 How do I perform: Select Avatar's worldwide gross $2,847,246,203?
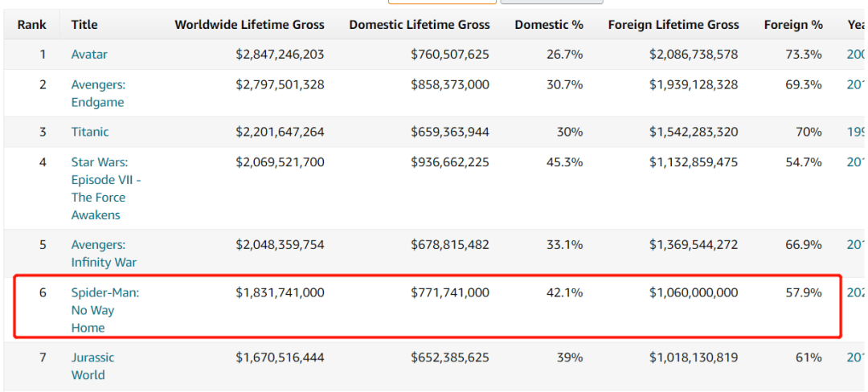pos(280,54)
